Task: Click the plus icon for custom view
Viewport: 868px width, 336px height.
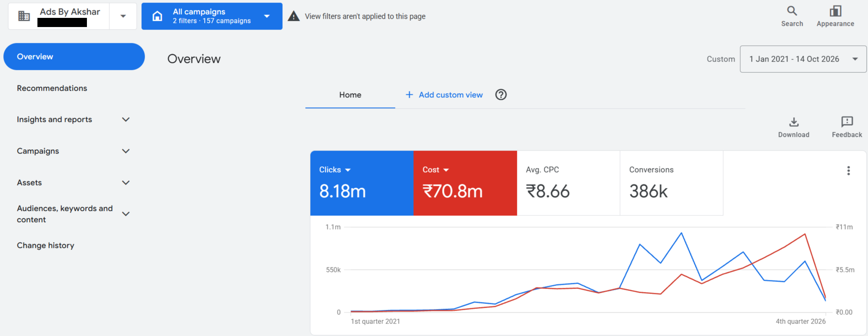Action: 409,95
